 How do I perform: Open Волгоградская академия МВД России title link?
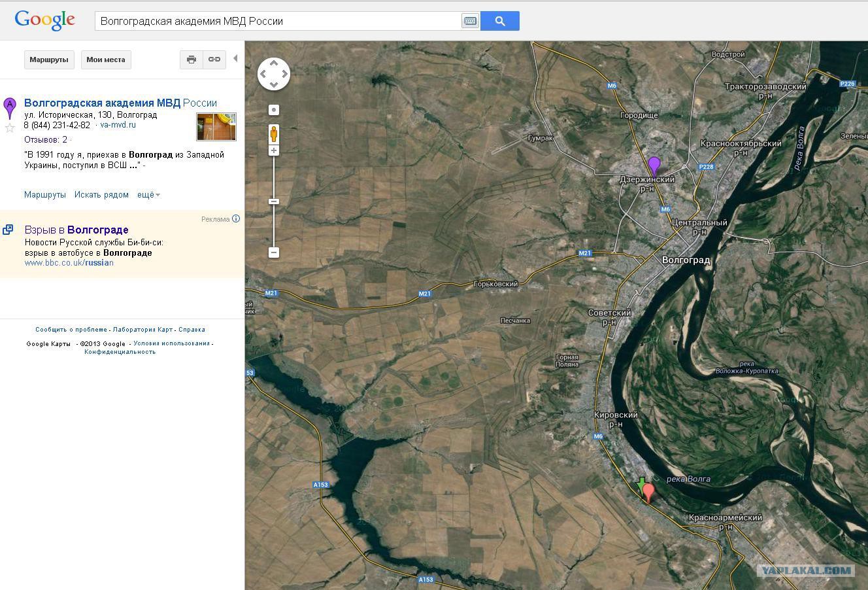[x=120, y=103]
